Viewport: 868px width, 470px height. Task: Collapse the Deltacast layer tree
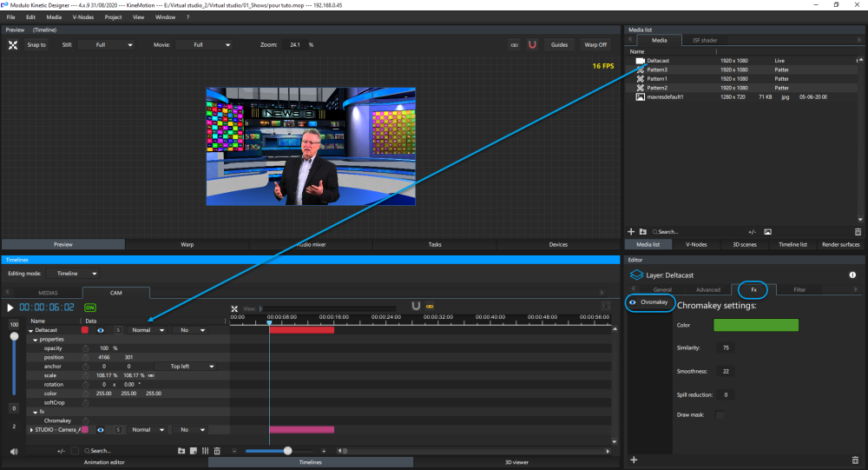tap(31, 331)
